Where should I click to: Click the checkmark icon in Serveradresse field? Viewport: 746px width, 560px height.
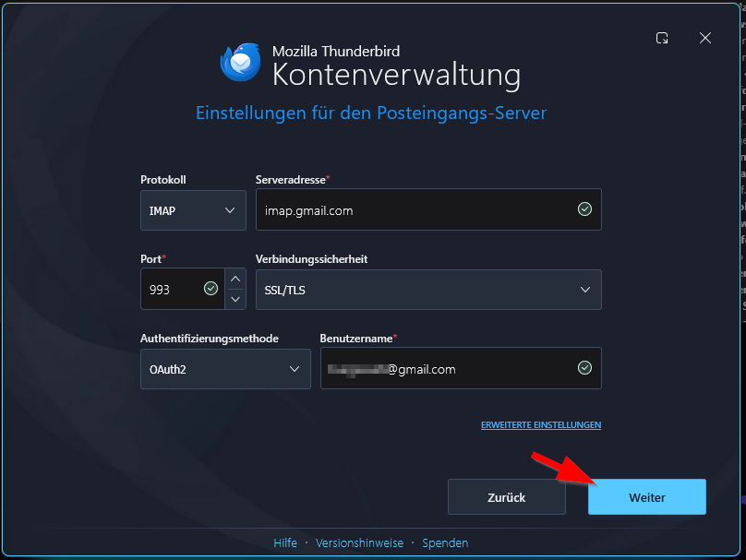click(x=584, y=209)
